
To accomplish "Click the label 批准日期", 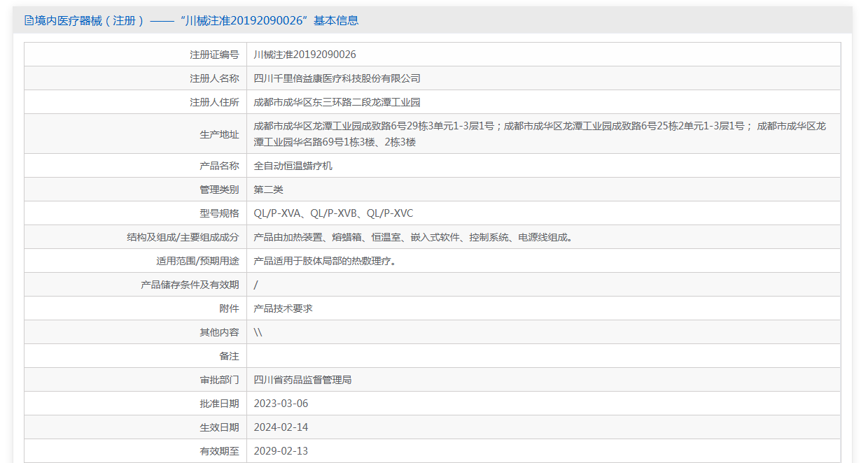I will coord(219,404).
